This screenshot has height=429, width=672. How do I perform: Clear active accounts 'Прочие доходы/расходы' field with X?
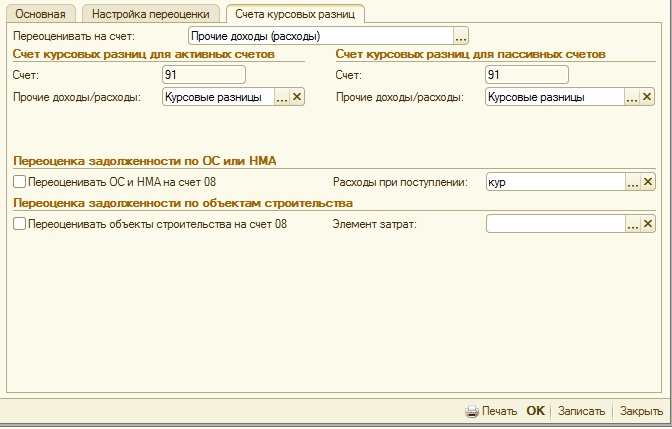[x=297, y=97]
